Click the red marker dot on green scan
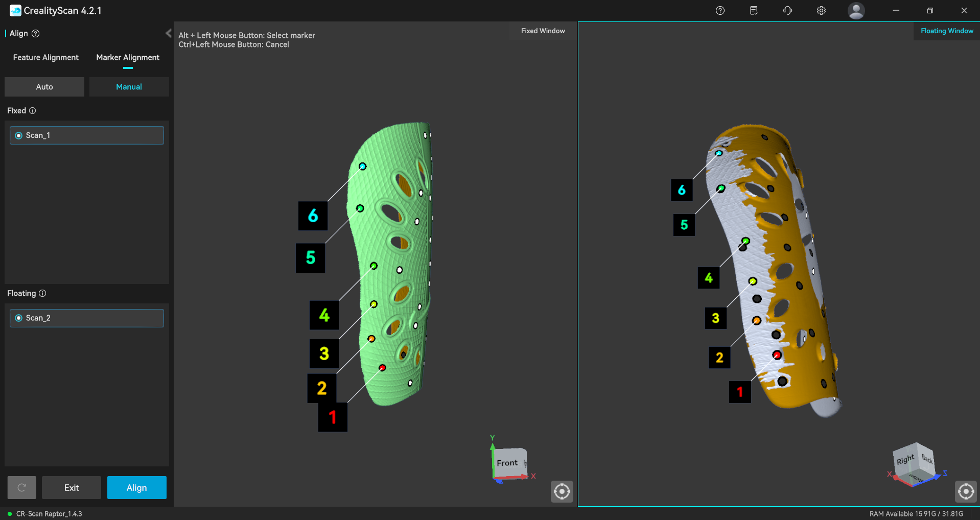This screenshot has height=520, width=980. (382, 368)
